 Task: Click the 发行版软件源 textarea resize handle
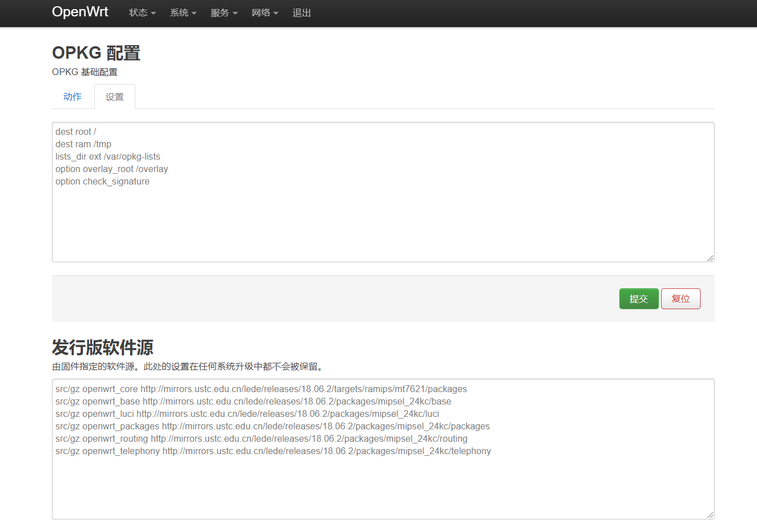click(710, 515)
